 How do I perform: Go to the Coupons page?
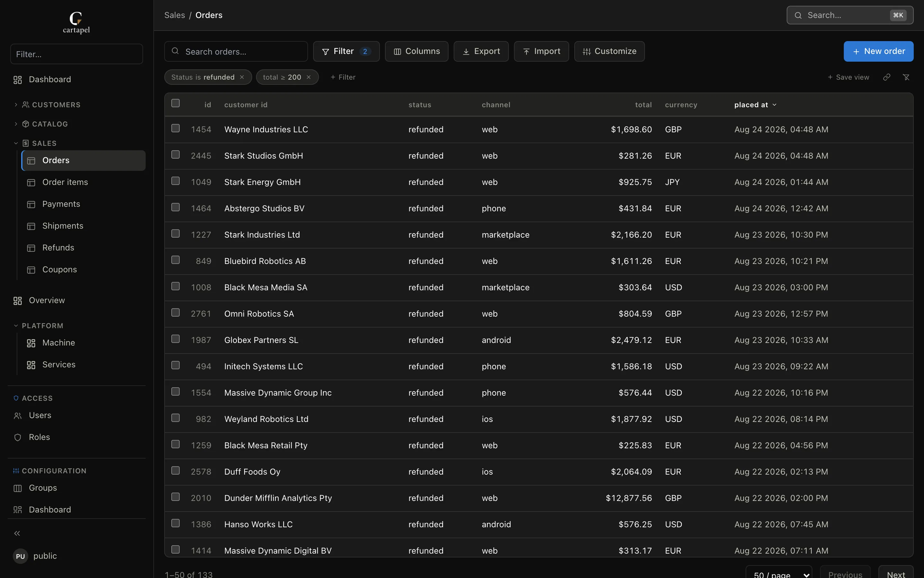click(x=83, y=269)
